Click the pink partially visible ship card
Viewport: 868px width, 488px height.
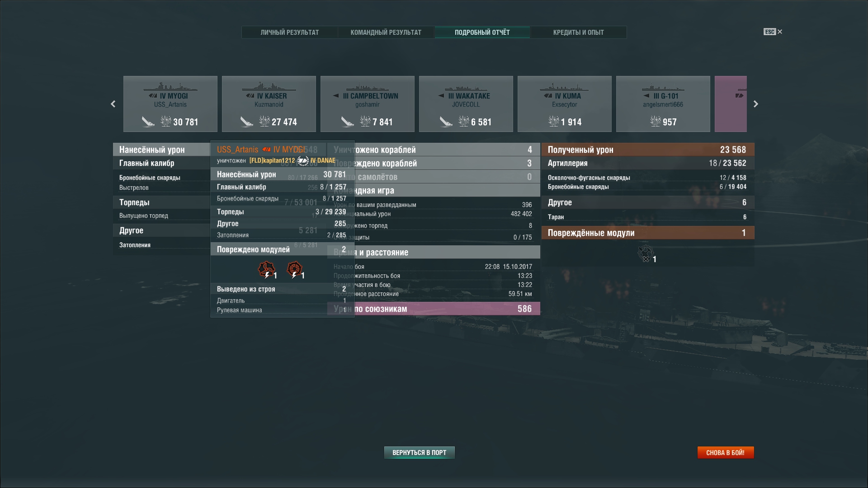(x=731, y=104)
